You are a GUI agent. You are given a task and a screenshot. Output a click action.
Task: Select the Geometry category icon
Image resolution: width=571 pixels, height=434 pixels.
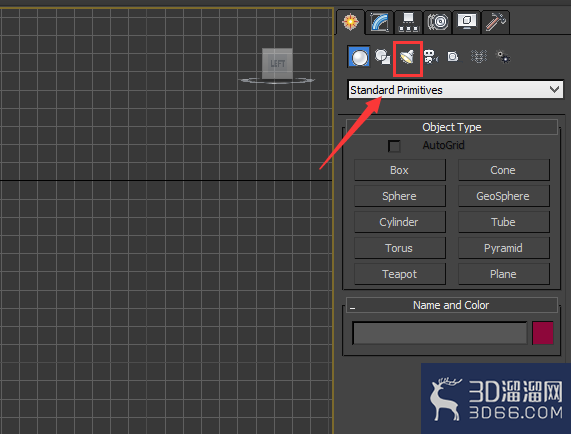coord(359,57)
